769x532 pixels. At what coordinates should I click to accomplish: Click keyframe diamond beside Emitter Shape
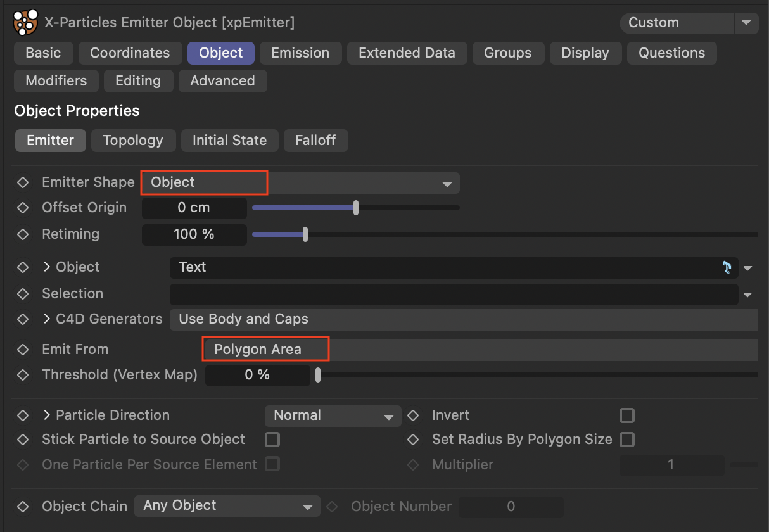click(23, 182)
